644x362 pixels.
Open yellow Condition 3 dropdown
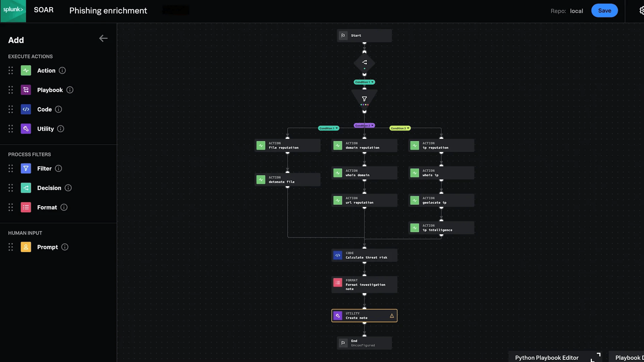[x=400, y=128]
